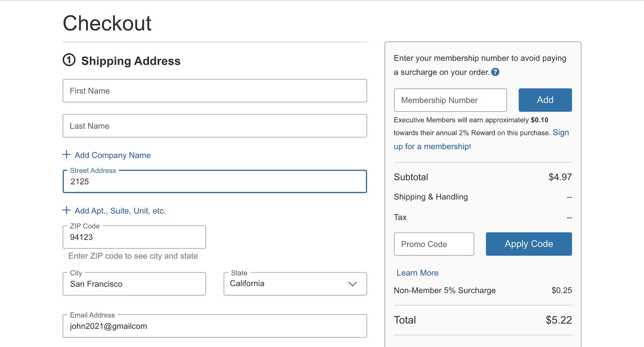Focus the First Name field
Image resolution: width=644 pixels, height=347 pixels.
pyautogui.click(x=214, y=91)
